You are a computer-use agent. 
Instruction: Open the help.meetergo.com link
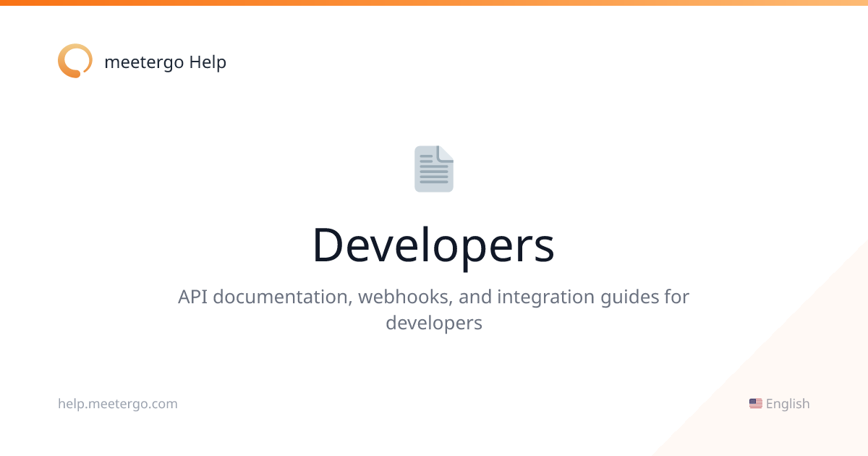tap(118, 404)
